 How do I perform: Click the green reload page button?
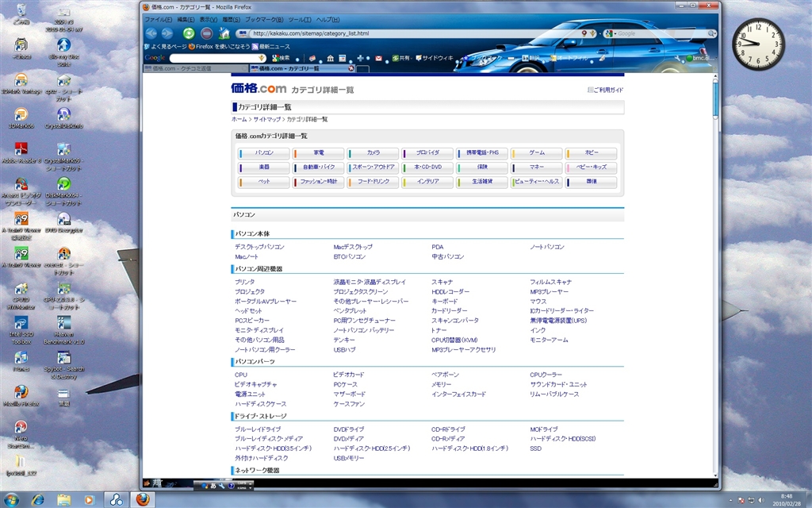(x=189, y=33)
